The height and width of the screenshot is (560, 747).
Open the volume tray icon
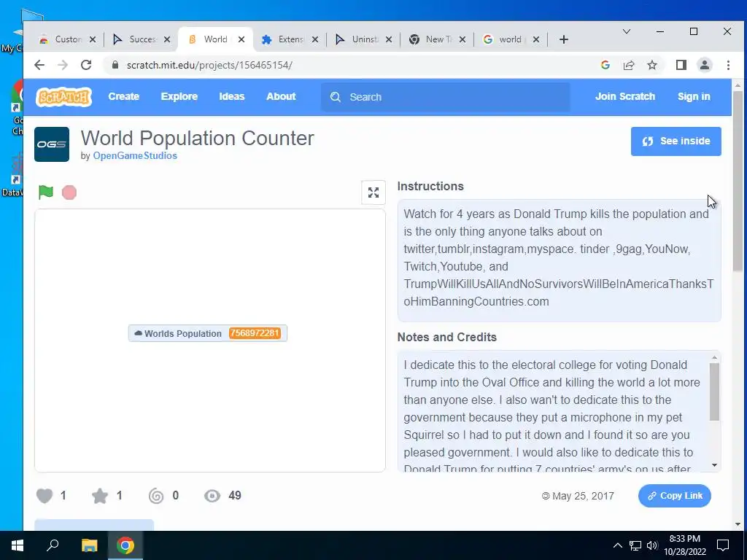click(x=652, y=545)
